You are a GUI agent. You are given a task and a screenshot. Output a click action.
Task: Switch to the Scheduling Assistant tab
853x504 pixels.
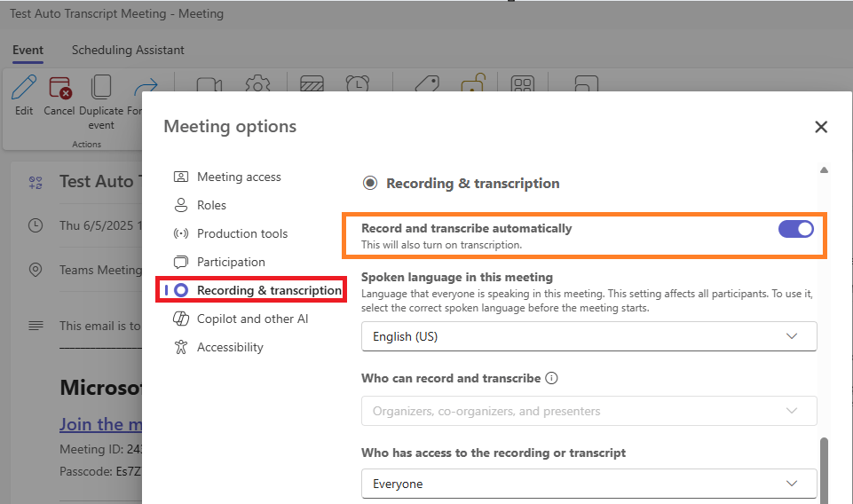point(128,50)
